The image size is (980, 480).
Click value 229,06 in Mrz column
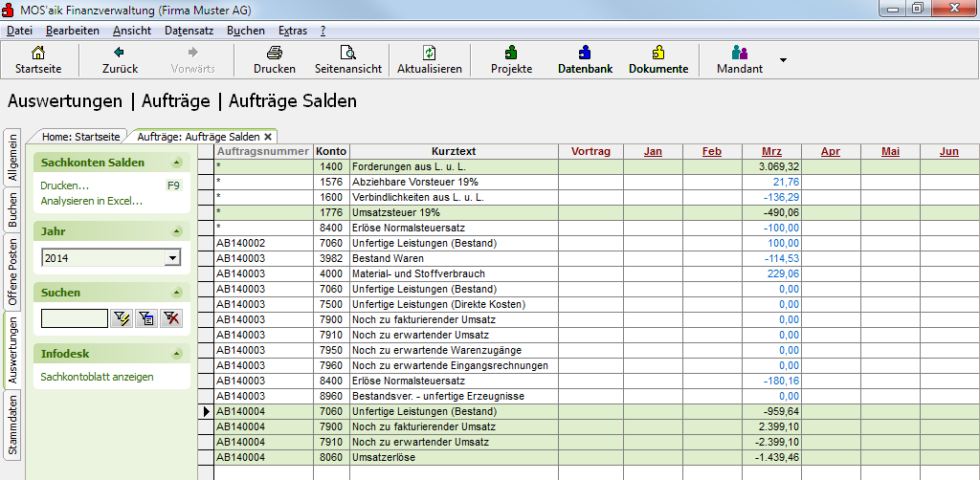click(783, 273)
